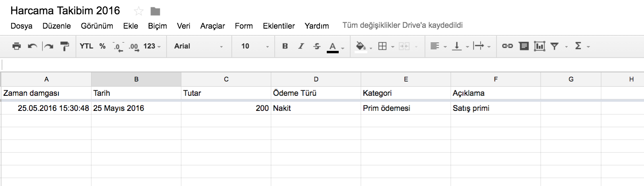
Task: Toggle strikethrough formatting
Action: coord(317,46)
